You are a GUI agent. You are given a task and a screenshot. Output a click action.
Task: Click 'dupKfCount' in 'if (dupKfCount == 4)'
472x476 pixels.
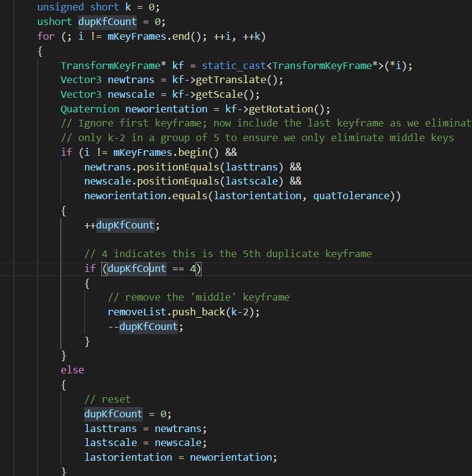pyautogui.click(x=137, y=269)
